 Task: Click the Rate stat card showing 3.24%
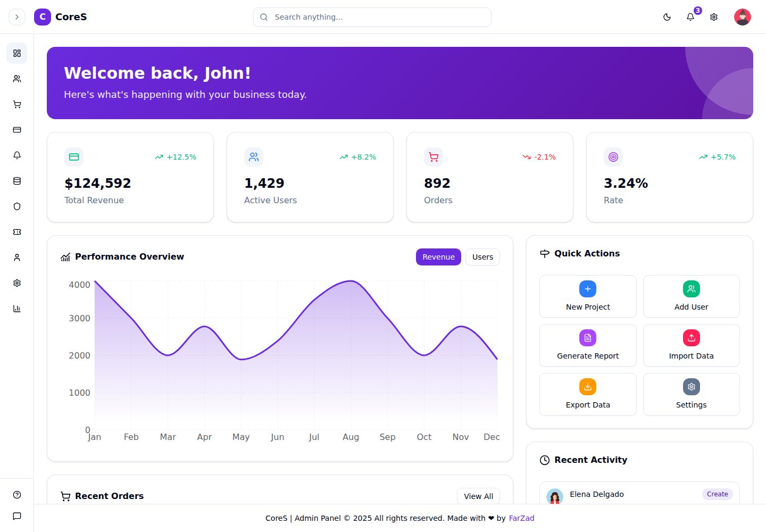[670, 177]
